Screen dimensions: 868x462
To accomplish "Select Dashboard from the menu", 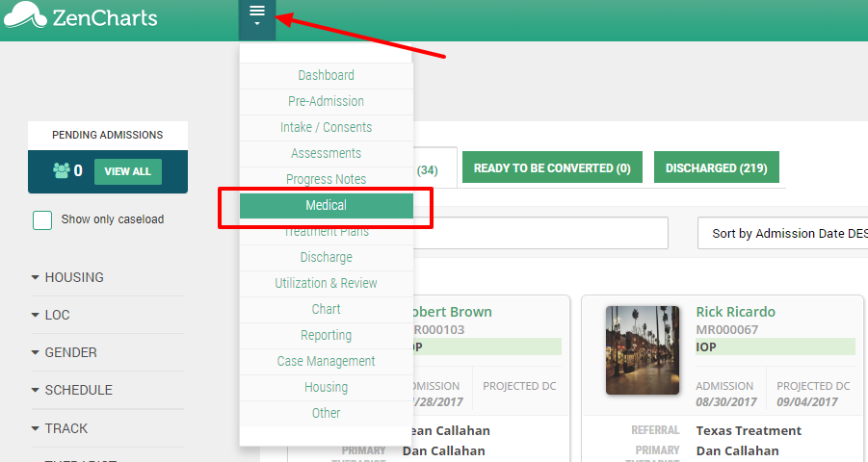I will (x=326, y=75).
